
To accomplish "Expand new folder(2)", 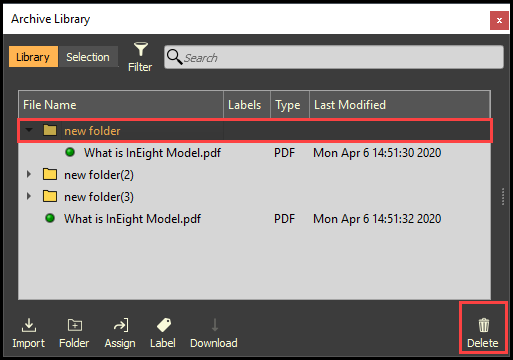I will coord(29,174).
